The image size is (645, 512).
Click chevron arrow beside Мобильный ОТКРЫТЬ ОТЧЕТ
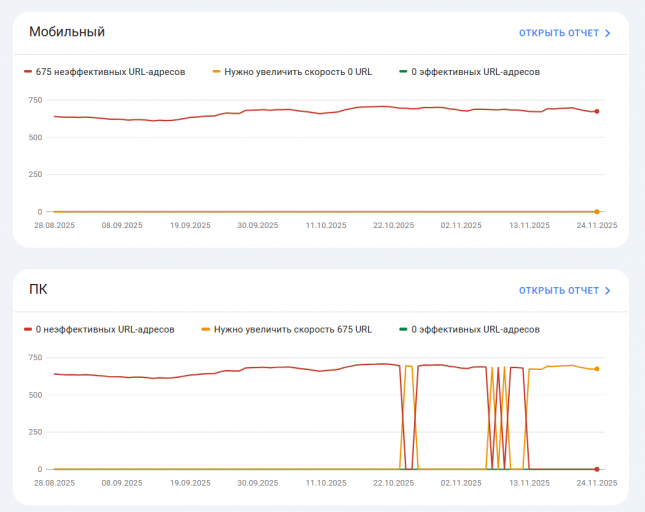coord(608,33)
